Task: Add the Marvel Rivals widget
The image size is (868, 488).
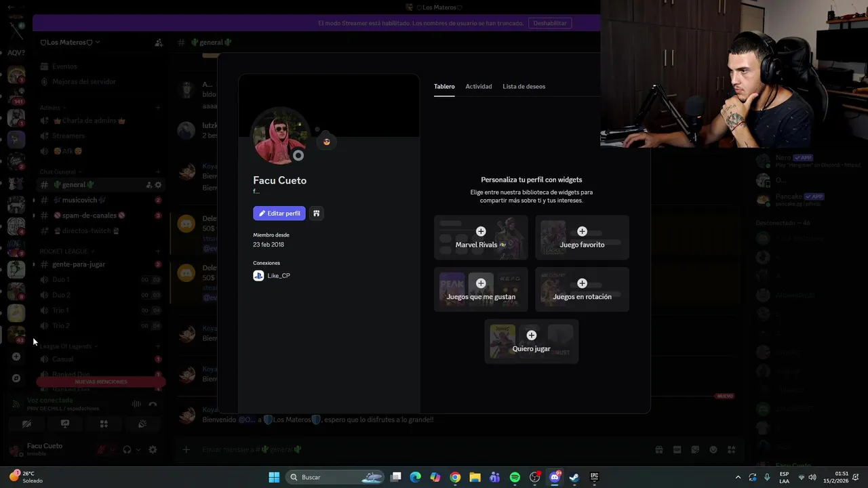Action: pos(481,237)
